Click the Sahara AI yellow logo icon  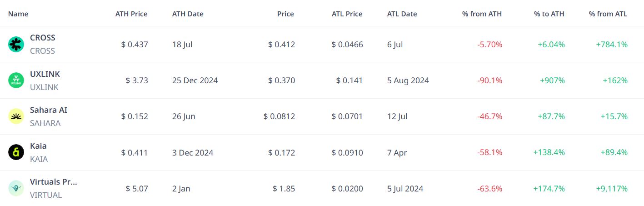[x=16, y=116]
